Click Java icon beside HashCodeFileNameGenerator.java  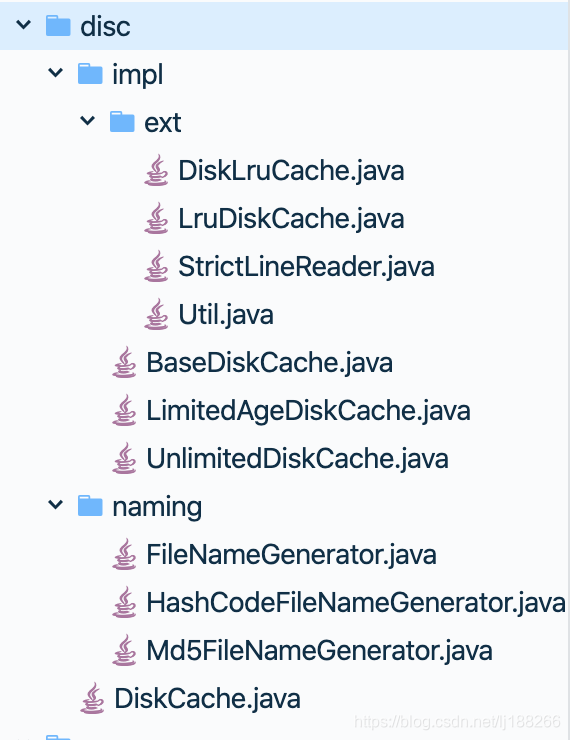pos(124,602)
